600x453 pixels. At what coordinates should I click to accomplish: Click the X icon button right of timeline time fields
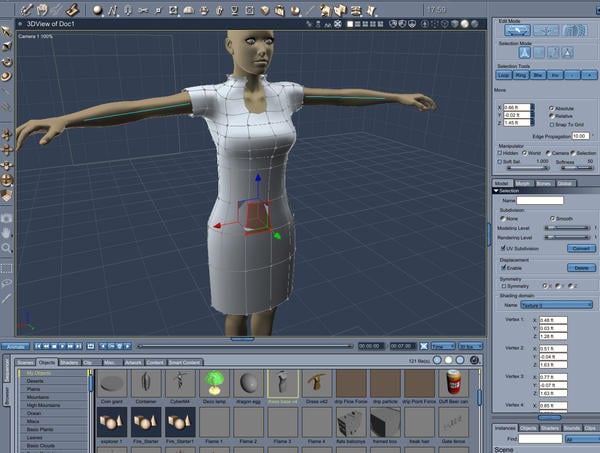(424, 346)
